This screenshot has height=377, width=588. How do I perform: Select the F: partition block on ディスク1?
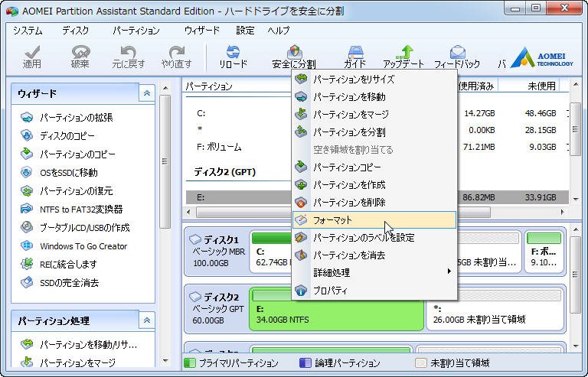[x=544, y=252]
